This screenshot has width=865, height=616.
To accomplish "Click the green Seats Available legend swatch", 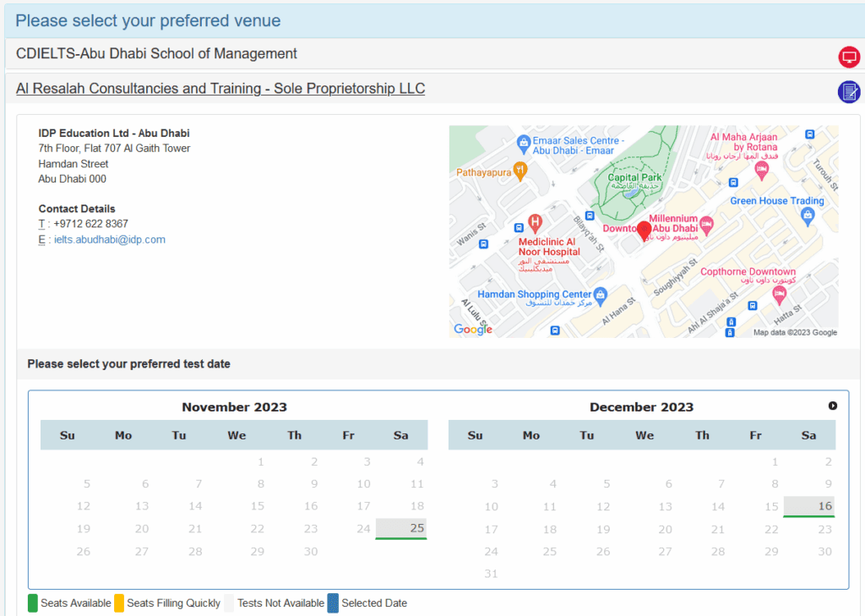I will click(33, 602).
